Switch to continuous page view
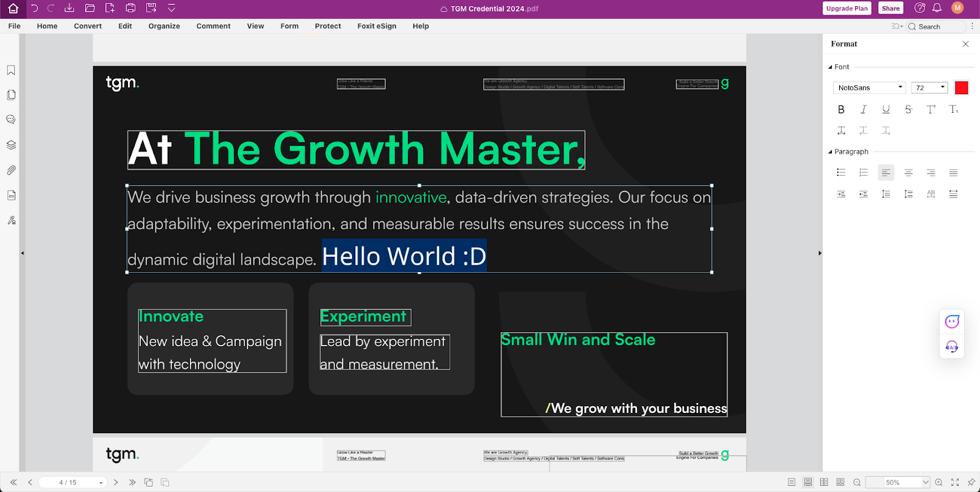 tap(808, 483)
